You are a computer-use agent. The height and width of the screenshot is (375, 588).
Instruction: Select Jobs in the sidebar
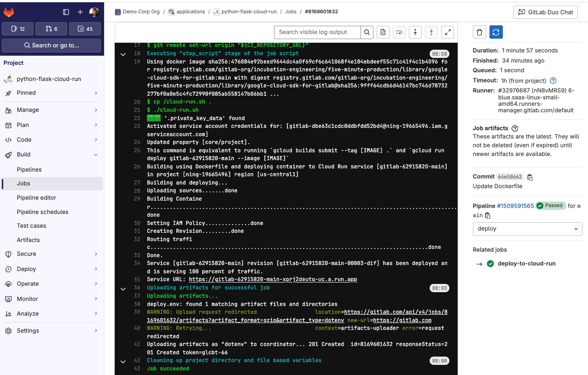tap(51, 184)
